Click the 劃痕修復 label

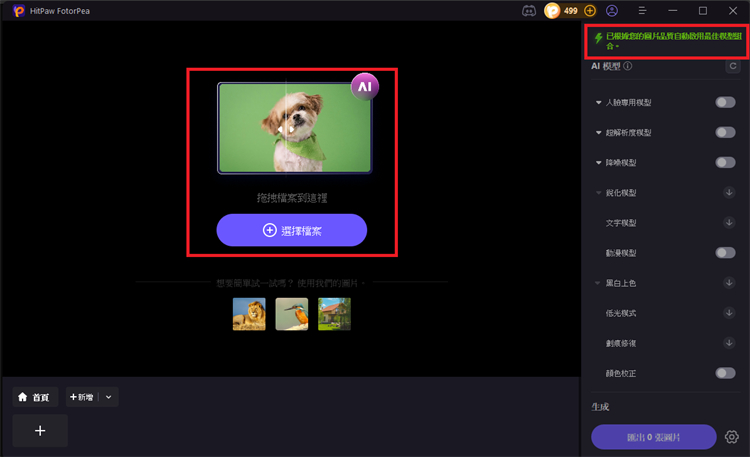pos(620,343)
